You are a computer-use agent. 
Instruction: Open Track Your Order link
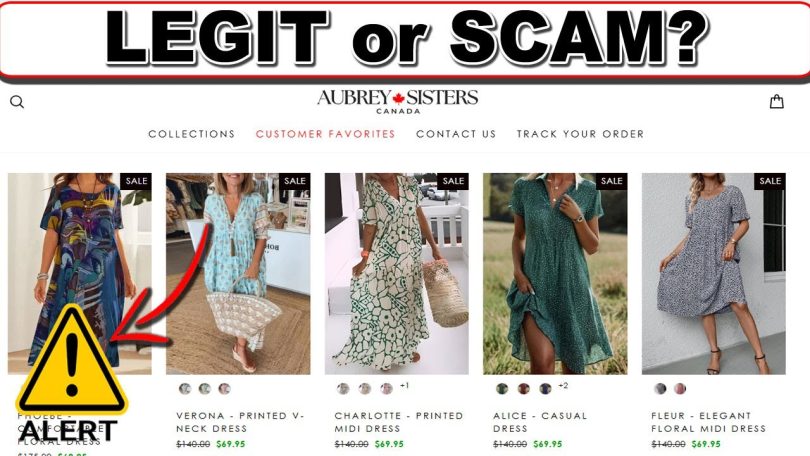[x=580, y=134]
